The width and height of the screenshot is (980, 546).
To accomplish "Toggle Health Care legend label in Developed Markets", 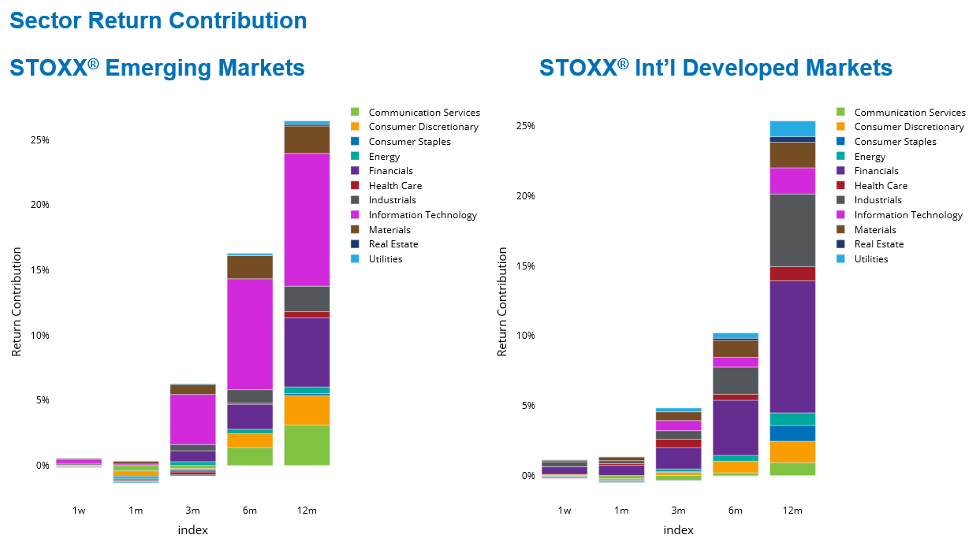I will tap(881, 185).
